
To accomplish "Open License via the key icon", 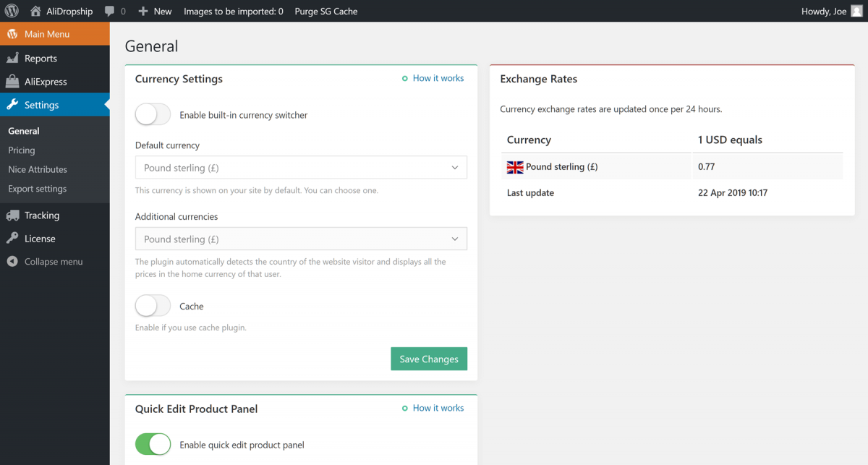I will [x=14, y=238].
